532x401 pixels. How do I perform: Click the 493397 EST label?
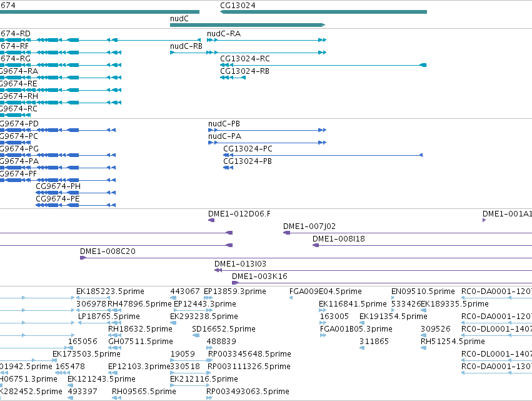(83, 392)
